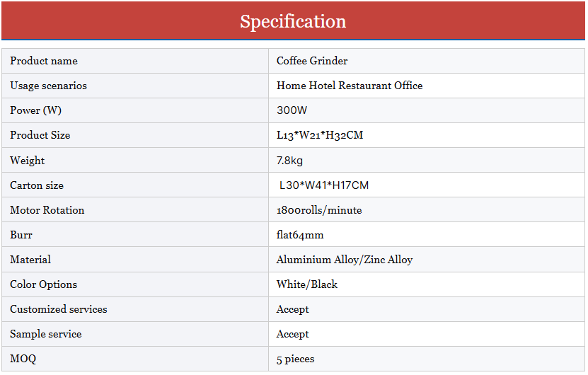The height and width of the screenshot is (375, 588).
Task: Click the "7.8kg" weight value
Action: point(289,161)
